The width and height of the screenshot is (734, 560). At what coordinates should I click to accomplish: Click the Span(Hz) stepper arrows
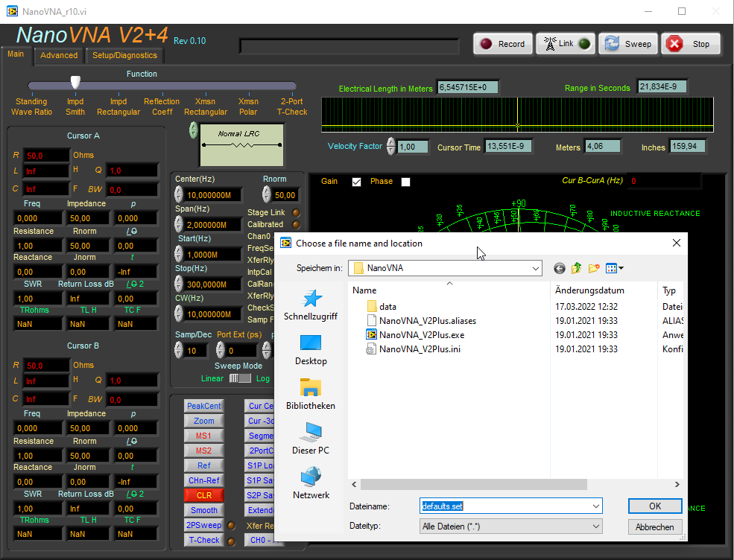[178, 224]
